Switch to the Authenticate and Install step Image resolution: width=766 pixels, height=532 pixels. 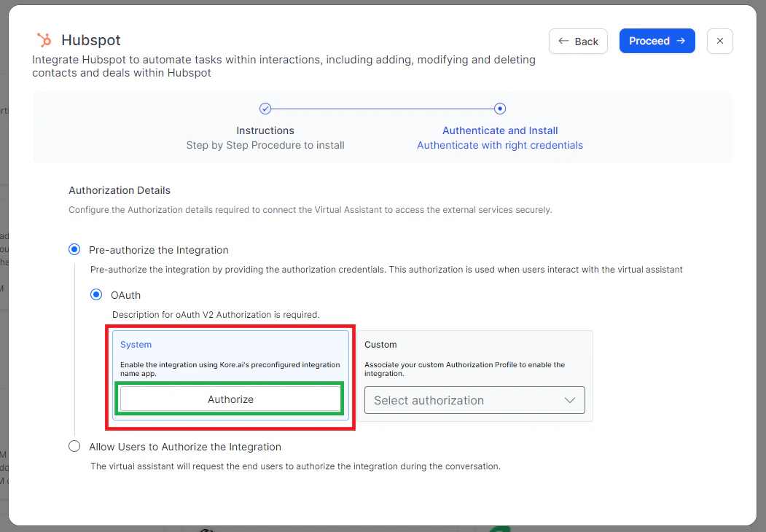[x=500, y=130]
